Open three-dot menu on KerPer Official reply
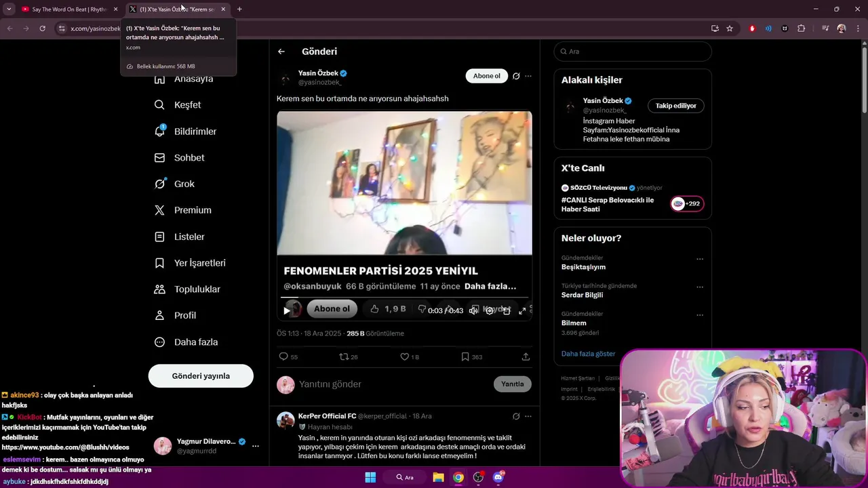 pyautogui.click(x=528, y=416)
